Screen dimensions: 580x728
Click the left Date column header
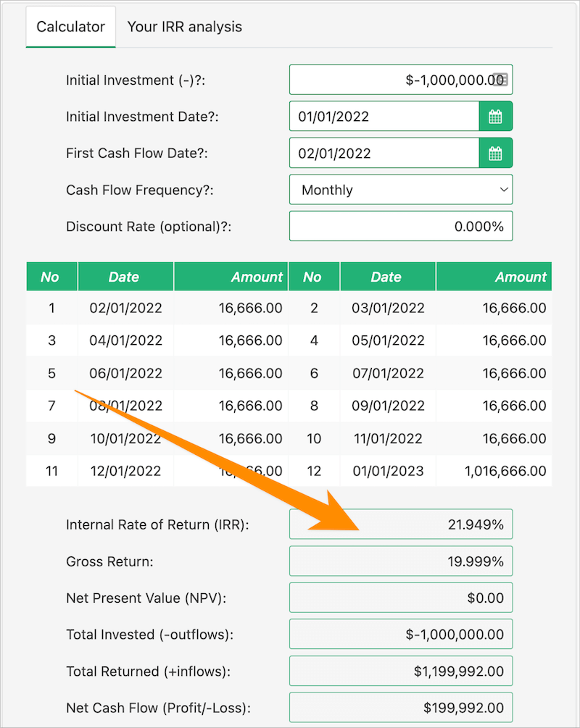click(125, 277)
